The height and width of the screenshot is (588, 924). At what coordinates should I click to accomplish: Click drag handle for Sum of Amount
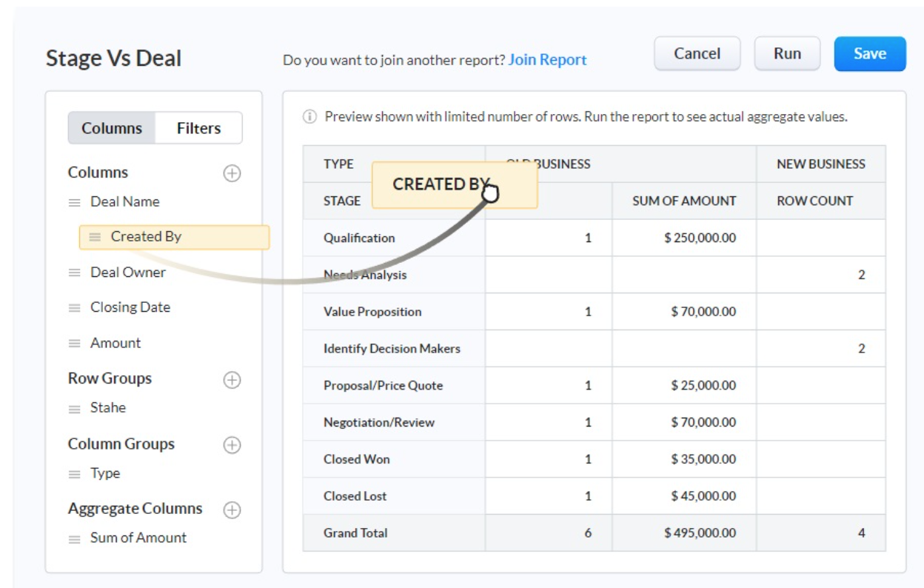click(75, 539)
